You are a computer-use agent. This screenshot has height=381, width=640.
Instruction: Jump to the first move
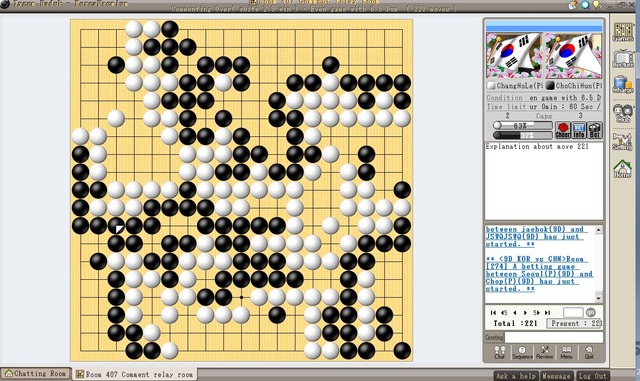pyautogui.click(x=493, y=312)
